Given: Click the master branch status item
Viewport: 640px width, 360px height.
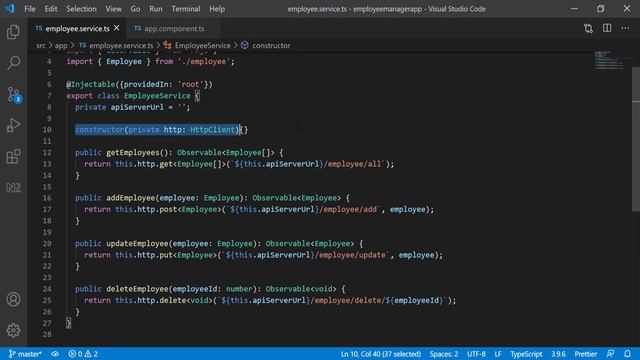Looking at the screenshot, I should coord(25,354).
